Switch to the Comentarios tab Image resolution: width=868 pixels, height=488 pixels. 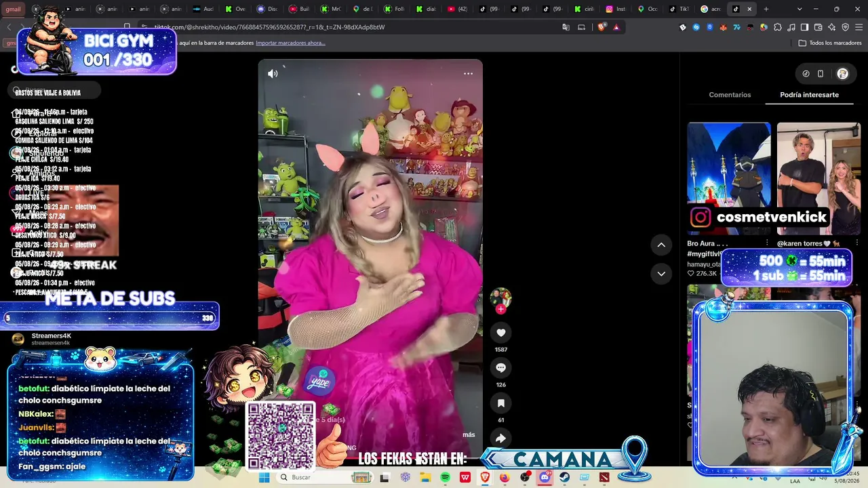point(730,95)
